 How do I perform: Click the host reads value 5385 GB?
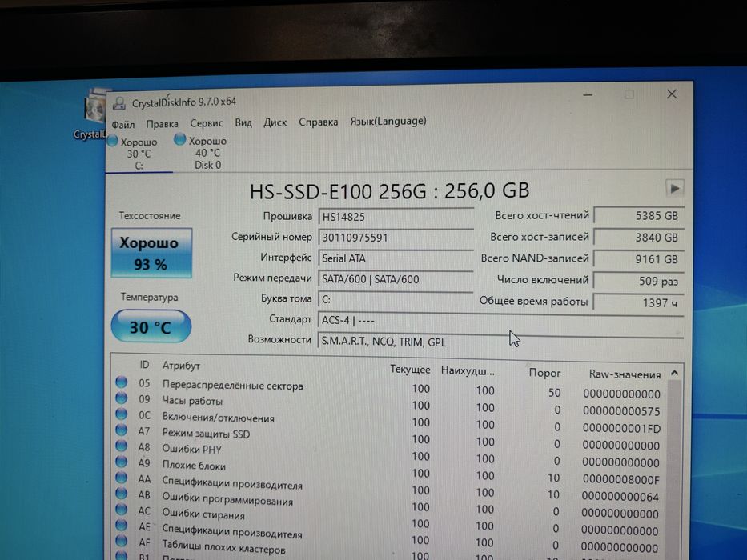(640, 216)
